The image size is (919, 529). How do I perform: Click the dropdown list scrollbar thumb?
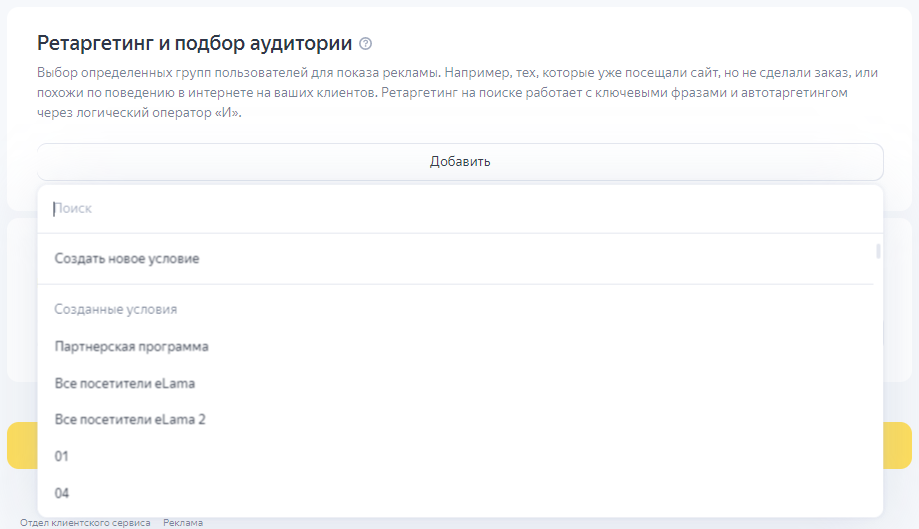(x=878, y=251)
